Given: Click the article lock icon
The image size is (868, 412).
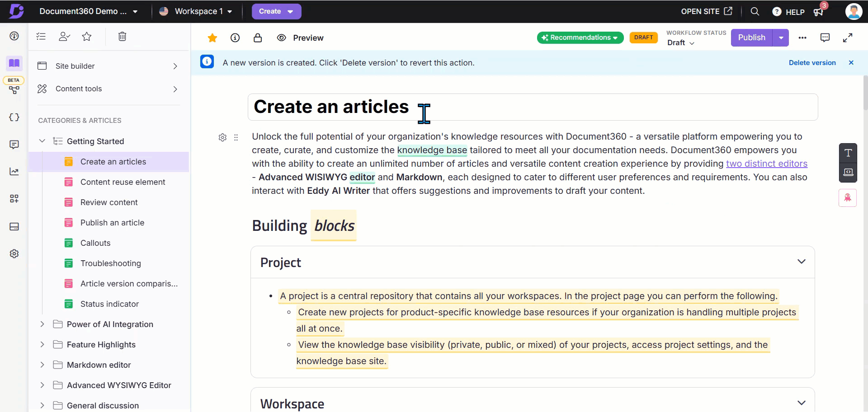Looking at the screenshot, I should (x=258, y=38).
